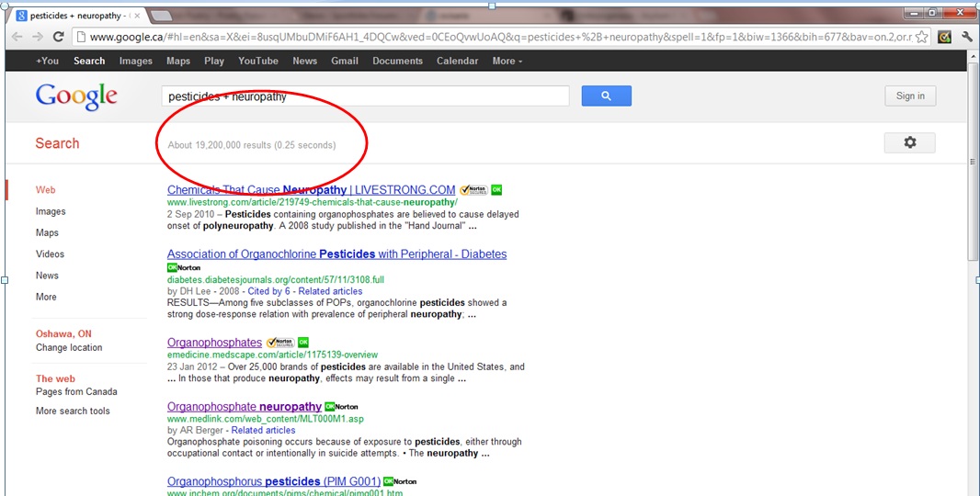Click Norton Secured badge beside LIVESTRONG result
Image resolution: width=980 pixels, height=496 pixels.
pyautogui.click(x=473, y=190)
